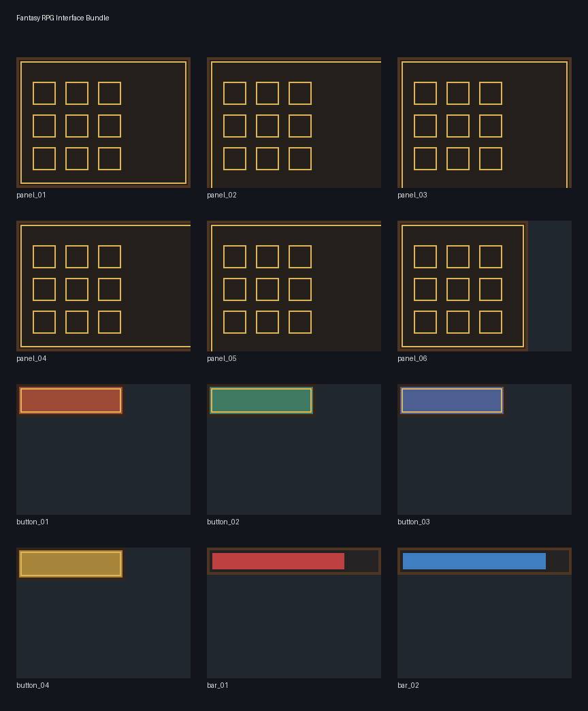
Task: Click the button_01 file name label
Action: click(x=33, y=522)
